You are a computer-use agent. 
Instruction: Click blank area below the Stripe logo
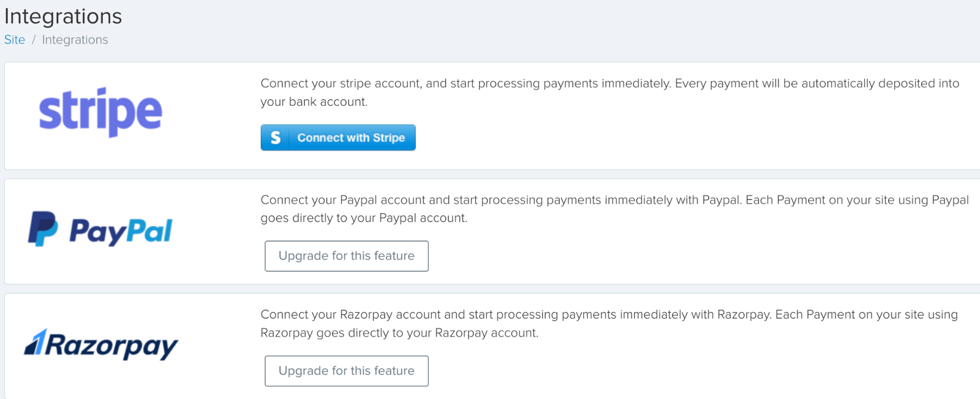(100, 154)
